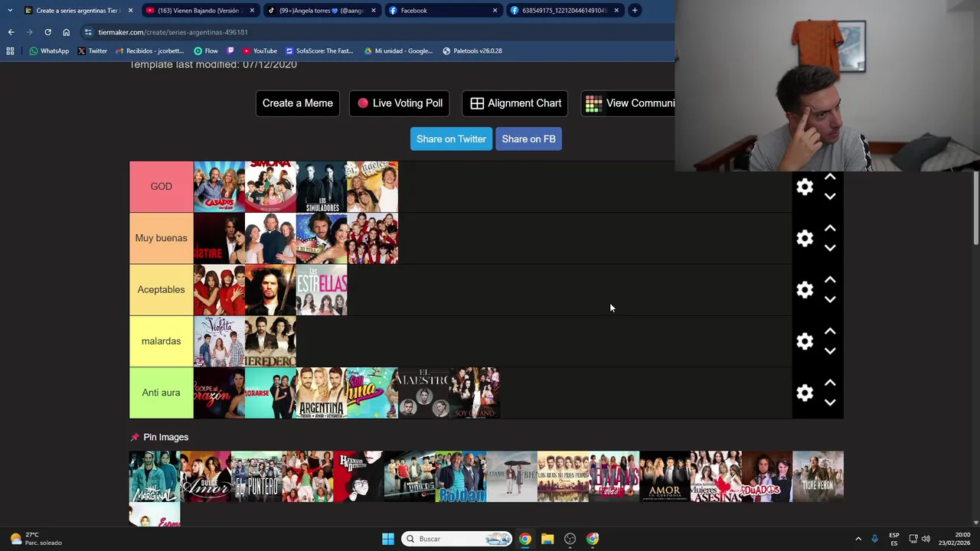Pick Amor en Custodia from pool
Viewport: 980px width, 551px height.
[x=665, y=477]
